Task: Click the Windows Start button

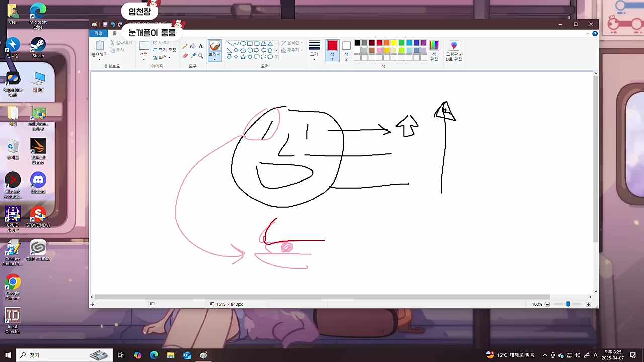Action: coord(8,355)
